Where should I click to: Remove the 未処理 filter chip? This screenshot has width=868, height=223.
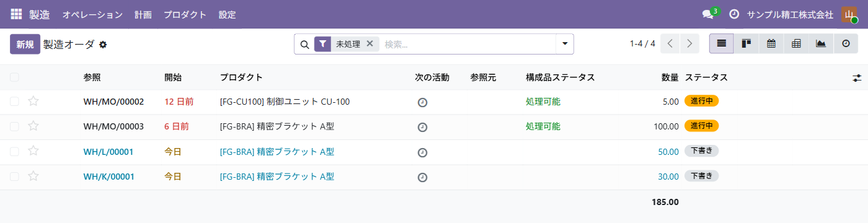tap(370, 43)
